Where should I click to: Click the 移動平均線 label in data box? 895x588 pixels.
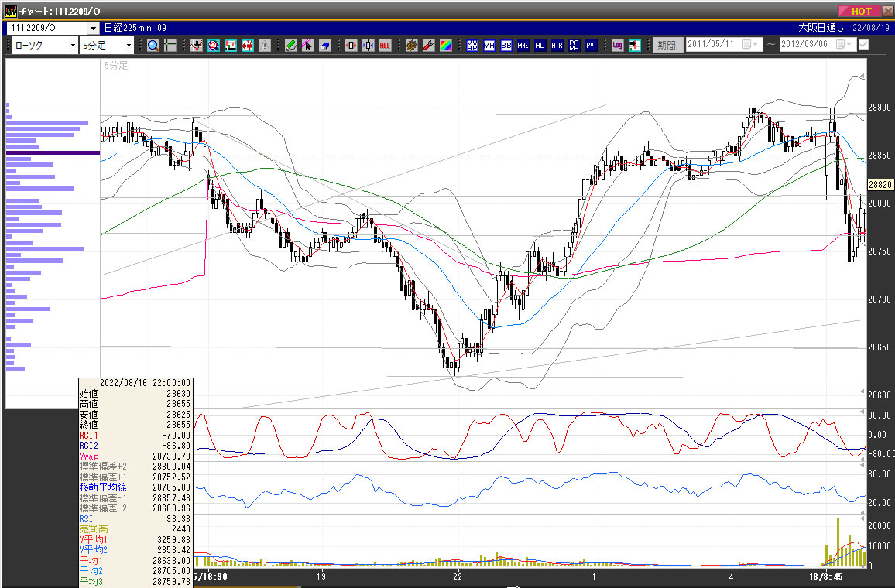tap(103, 487)
